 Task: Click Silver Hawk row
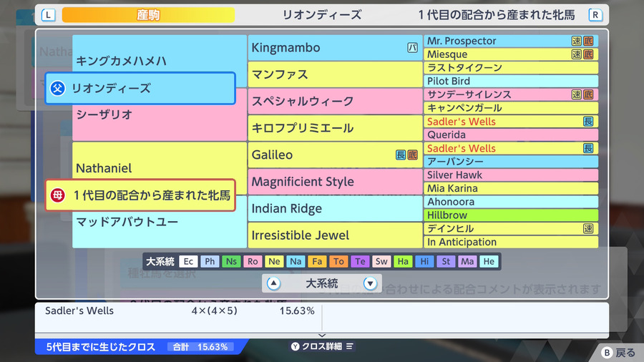(510, 175)
